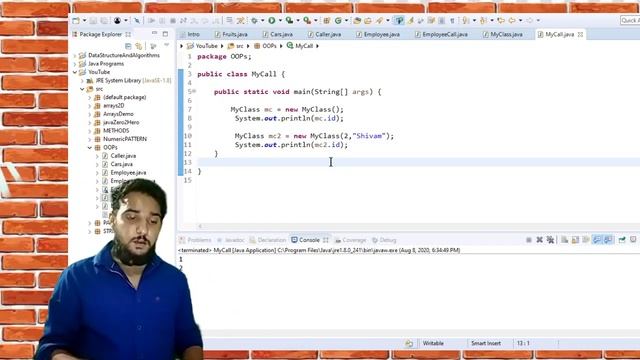Open the New wizard dropdown arrow

tap(84, 20)
